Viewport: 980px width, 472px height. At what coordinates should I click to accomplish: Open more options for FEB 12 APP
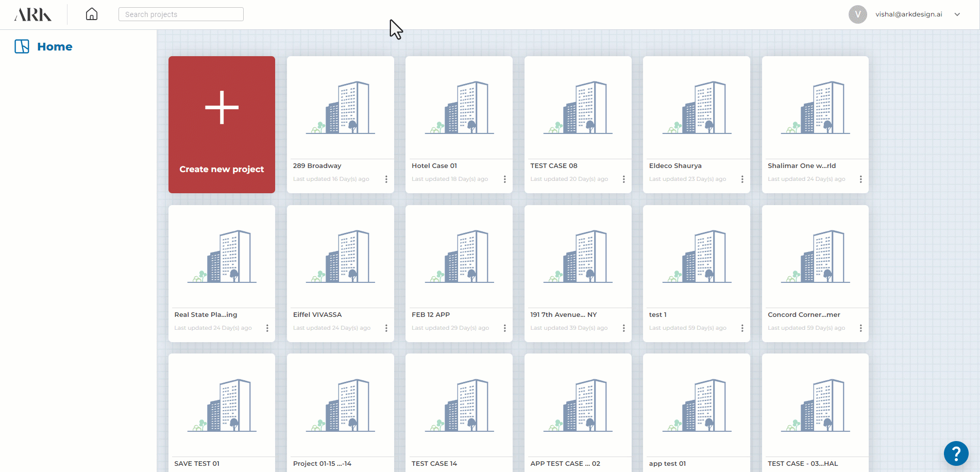[504, 328]
